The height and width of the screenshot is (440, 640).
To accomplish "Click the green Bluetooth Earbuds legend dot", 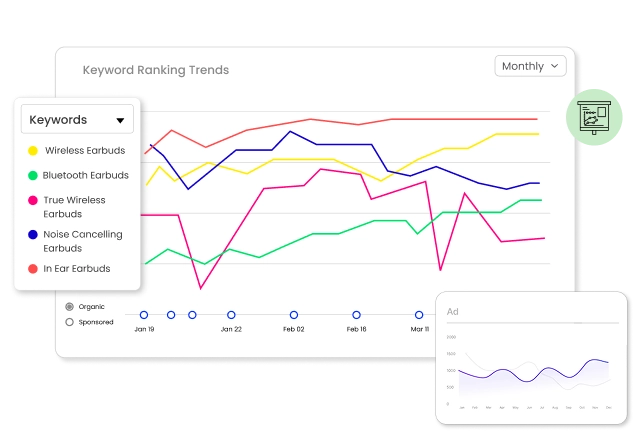I will (33, 176).
